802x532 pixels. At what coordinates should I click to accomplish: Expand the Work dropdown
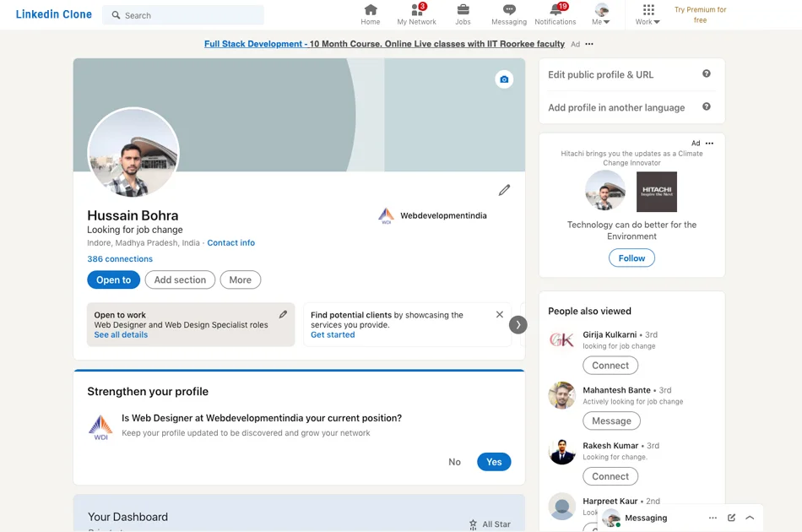point(647,14)
